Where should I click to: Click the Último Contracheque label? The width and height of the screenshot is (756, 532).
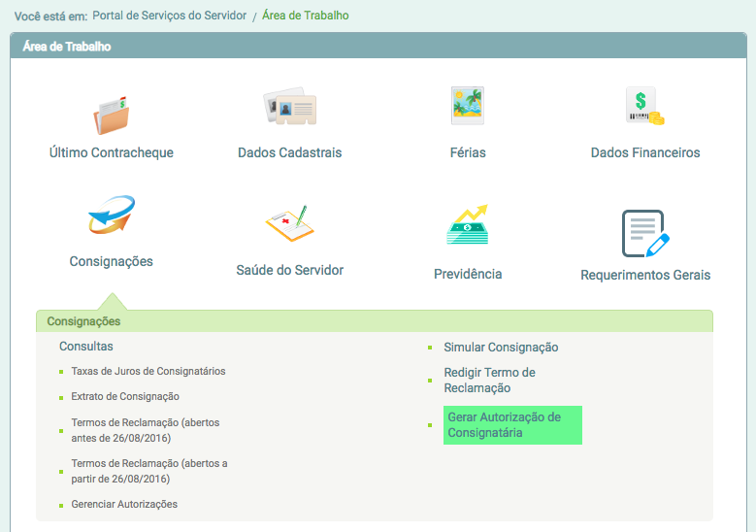pos(112,152)
